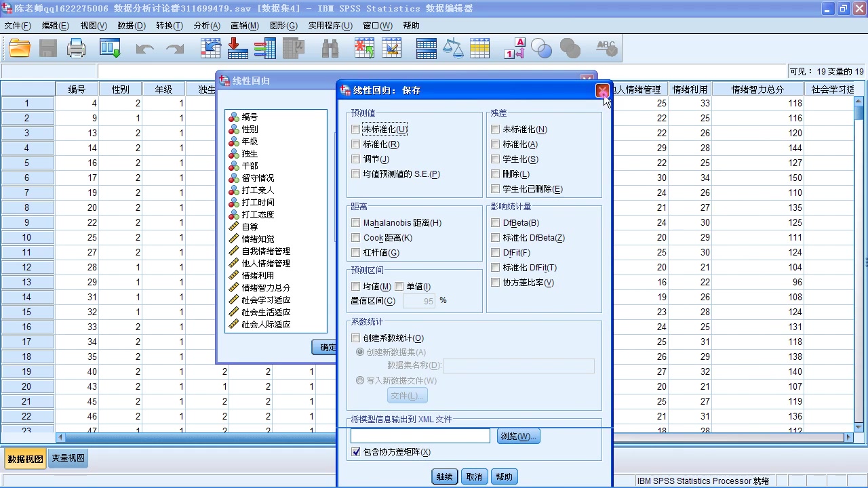This screenshot has height=488, width=868.
Task: Click the Undo arrow icon
Action: (145, 48)
